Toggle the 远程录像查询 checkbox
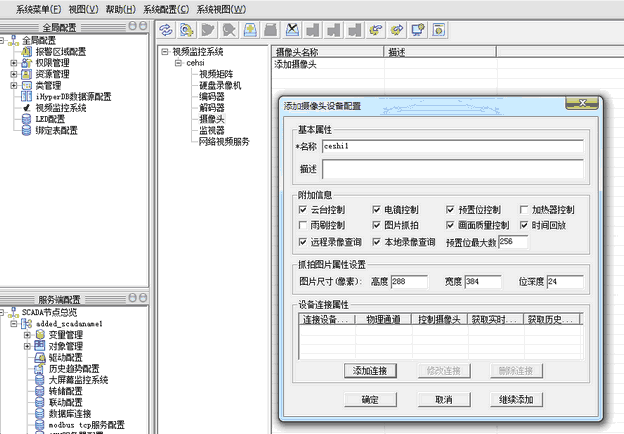This screenshot has width=624, height=434. [302, 241]
